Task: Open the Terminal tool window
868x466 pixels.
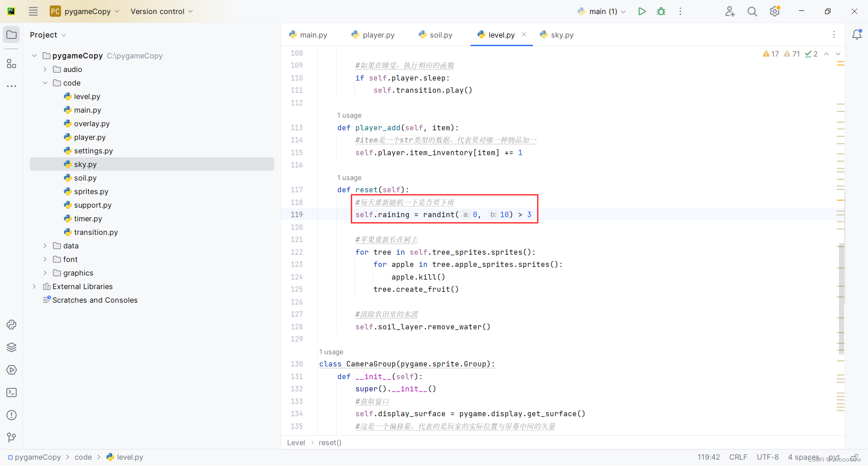Action: pos(12,393)
